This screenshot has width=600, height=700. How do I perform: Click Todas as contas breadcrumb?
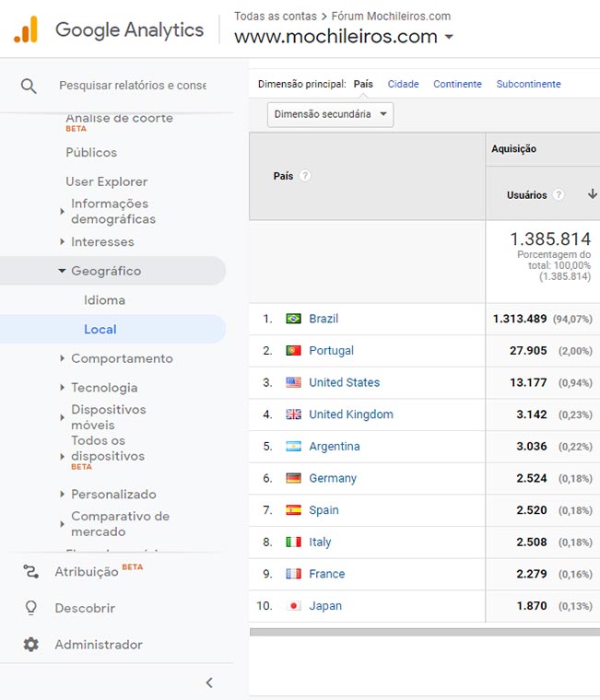(x=276, y=16)
